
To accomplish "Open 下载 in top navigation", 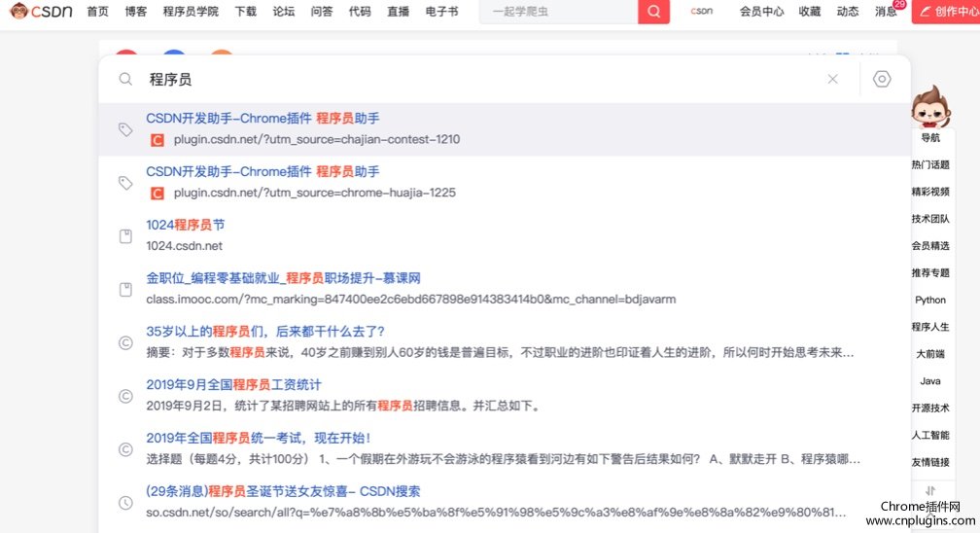I will coord(246,12).
